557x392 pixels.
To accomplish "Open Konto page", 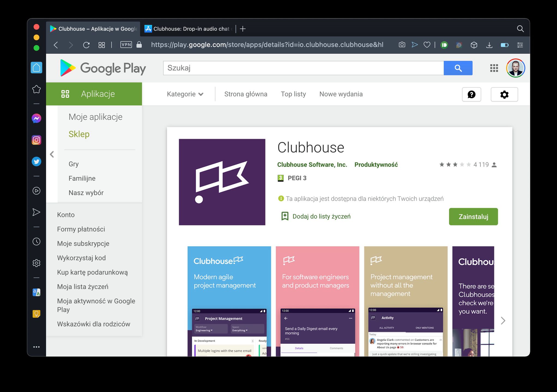I will 66,215.
